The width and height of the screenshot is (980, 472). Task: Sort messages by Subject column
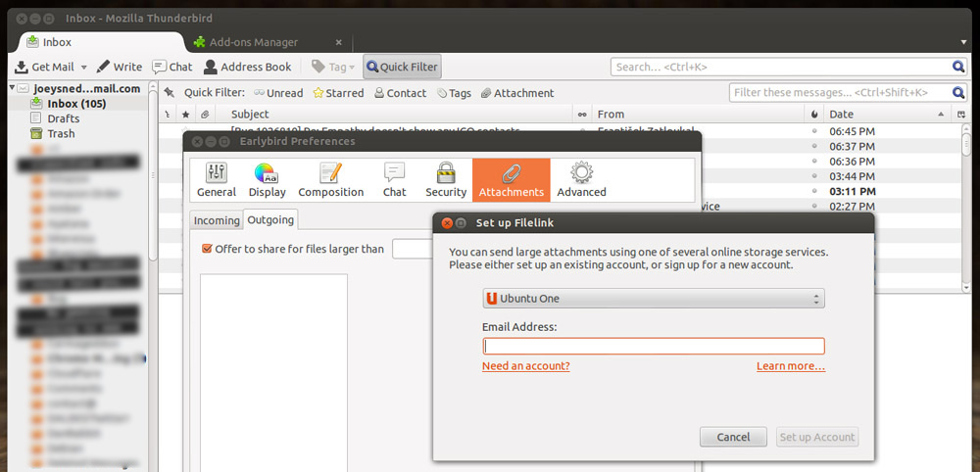(x=394, y=115)
